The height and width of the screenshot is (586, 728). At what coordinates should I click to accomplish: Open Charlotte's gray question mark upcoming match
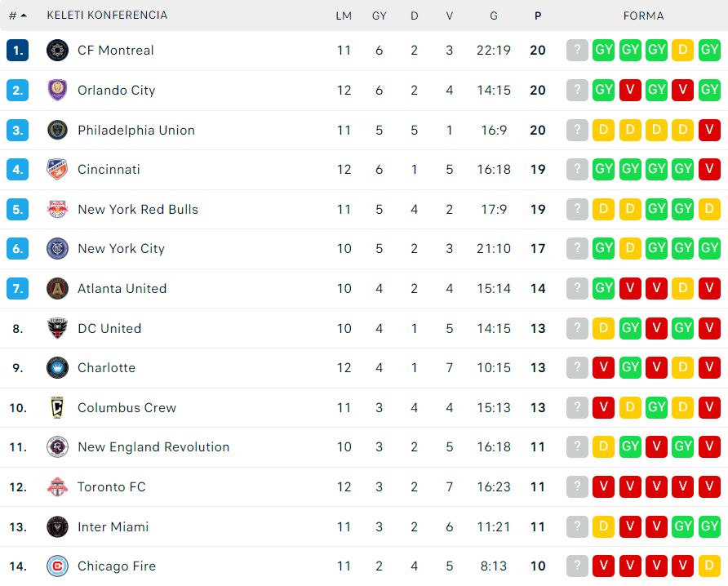pyautogui.click(x=577, y=368)
